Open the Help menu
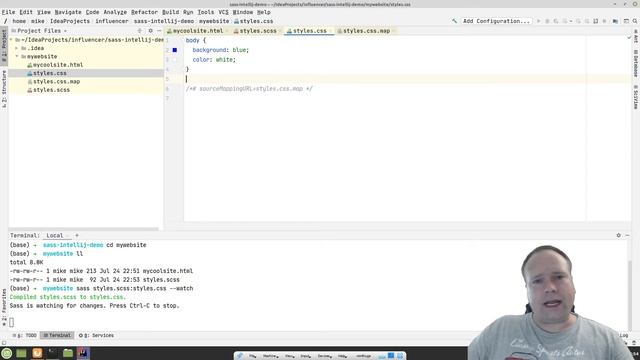Viewport: 640px width, 360px height. pyautogui.click(x=264, y=12)
